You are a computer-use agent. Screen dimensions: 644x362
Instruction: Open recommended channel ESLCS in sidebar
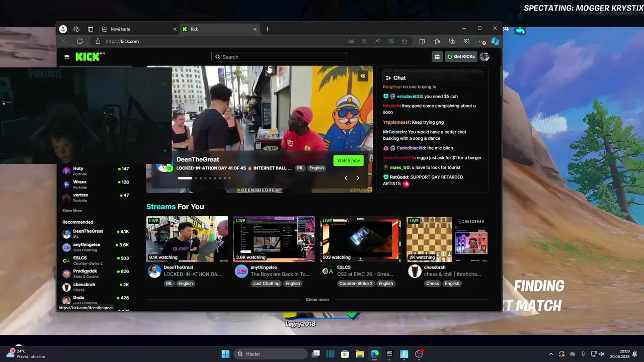click(96, 260)
